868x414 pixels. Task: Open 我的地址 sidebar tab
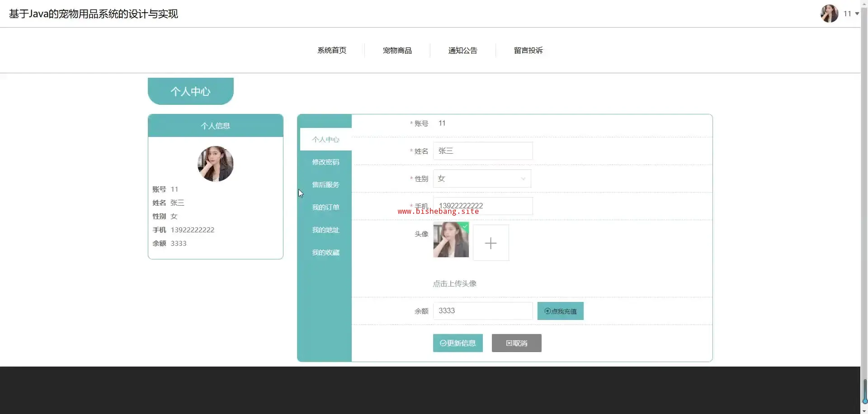coord(325,230)
